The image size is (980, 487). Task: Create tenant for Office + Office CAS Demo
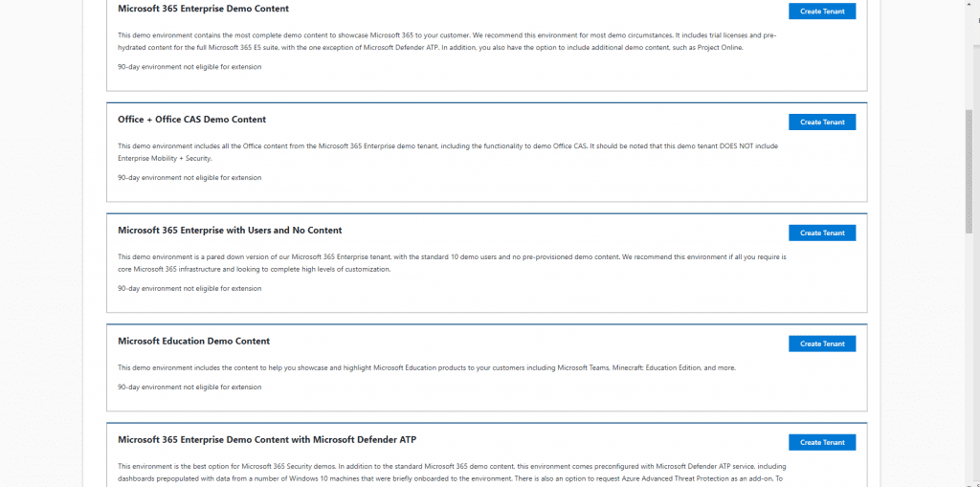[x=822, y=122]
